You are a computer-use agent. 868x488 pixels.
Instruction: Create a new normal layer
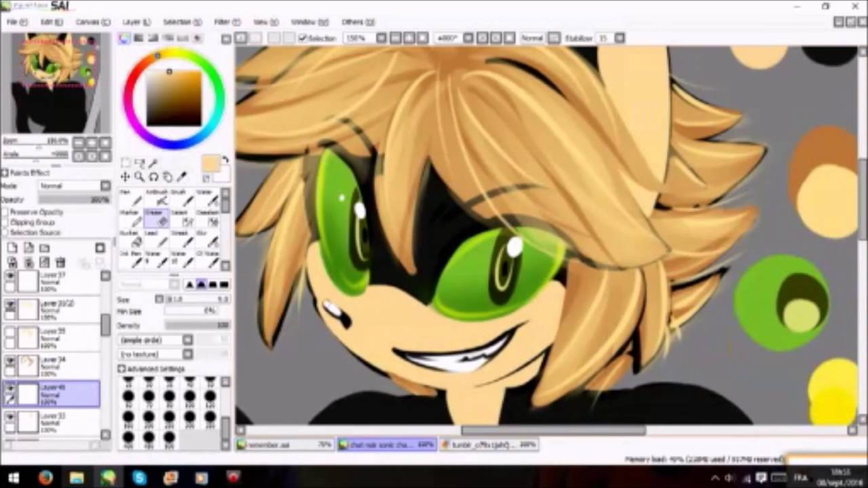(12, 247)
